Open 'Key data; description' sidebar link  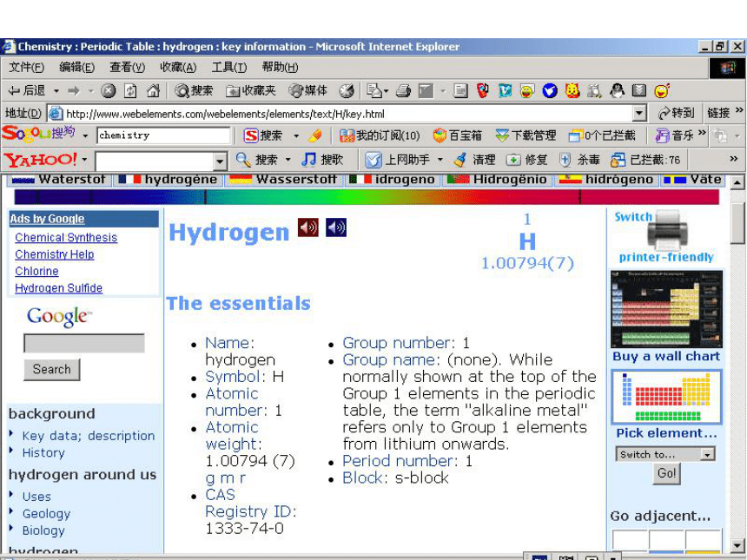(x=89, y=436)
